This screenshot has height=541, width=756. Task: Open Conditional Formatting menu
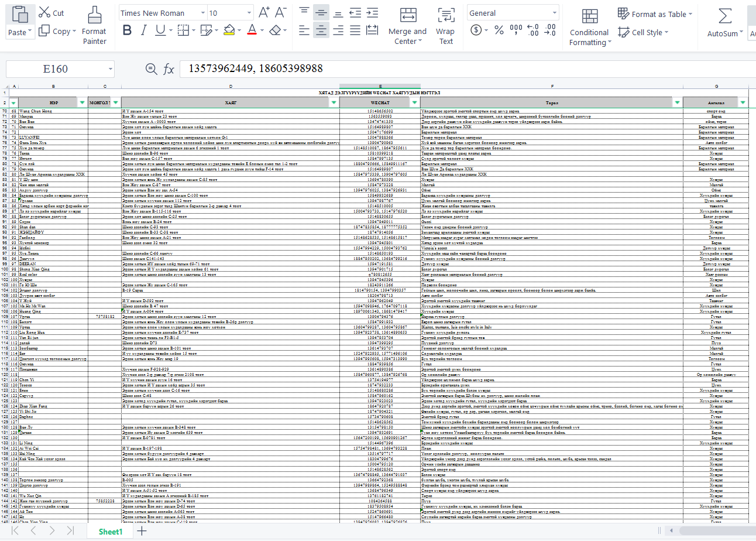click(x=589, y=28)
